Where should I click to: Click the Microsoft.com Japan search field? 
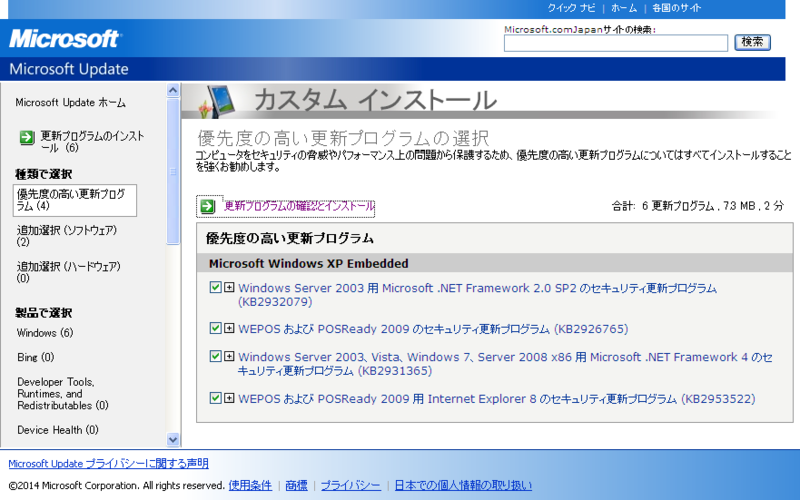point(615,43)
